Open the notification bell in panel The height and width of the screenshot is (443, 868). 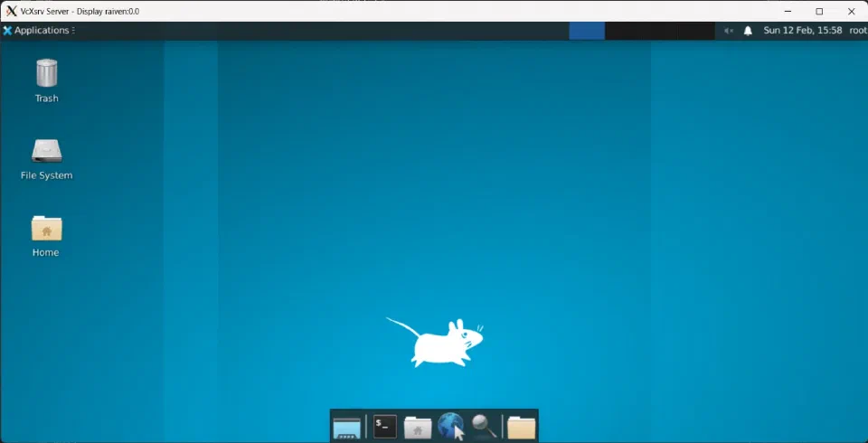pyautogui.click(x=748, y=31)
